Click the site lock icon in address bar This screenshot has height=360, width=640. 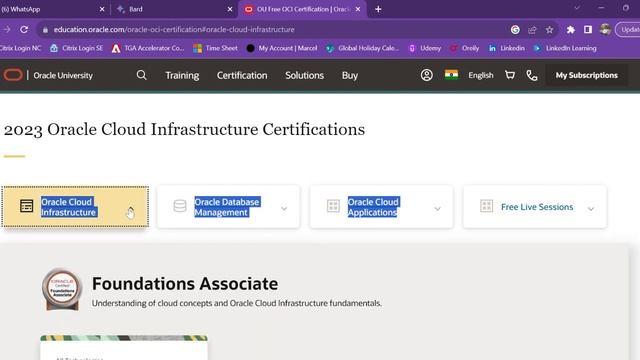point(45,30)
